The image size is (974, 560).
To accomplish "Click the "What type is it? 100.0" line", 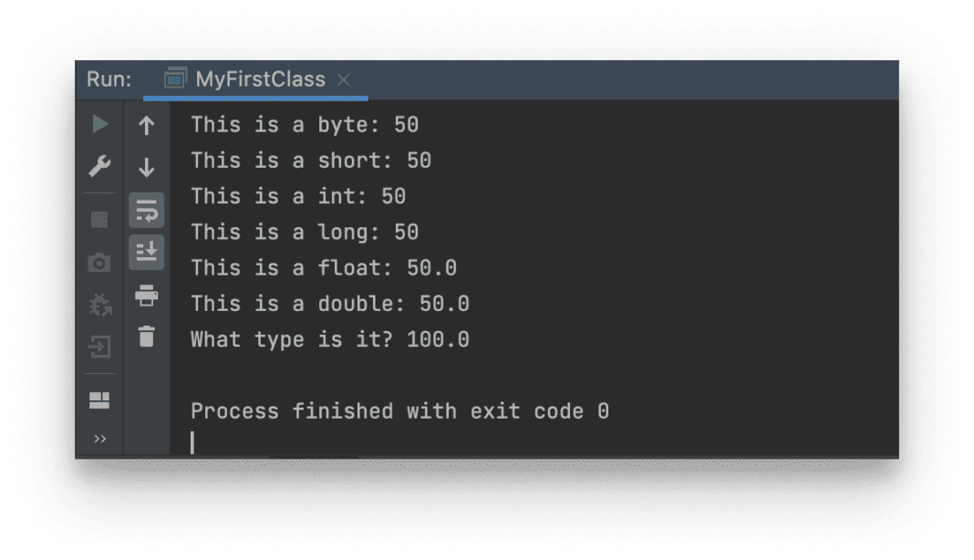I will tap(329, 339).
